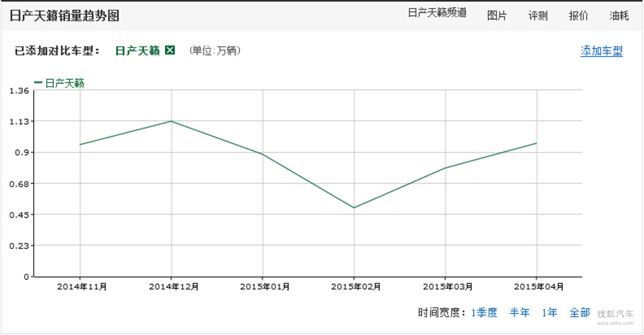
Task: Click the 搜狐汽车 watermark logo
Action: [615, 317]
